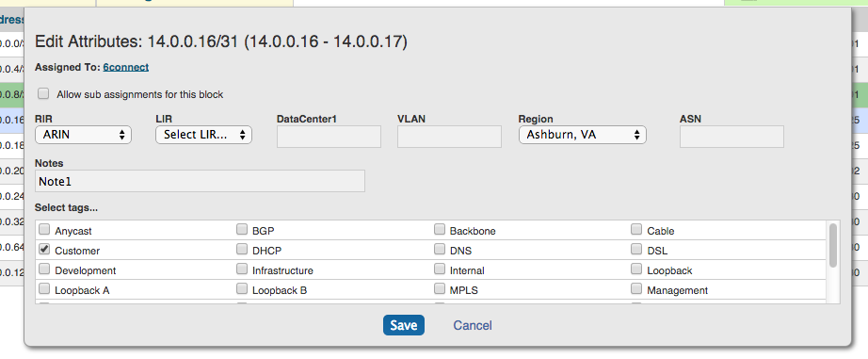Enable Allow sub assignments checkbox

[x=43, y=93]
